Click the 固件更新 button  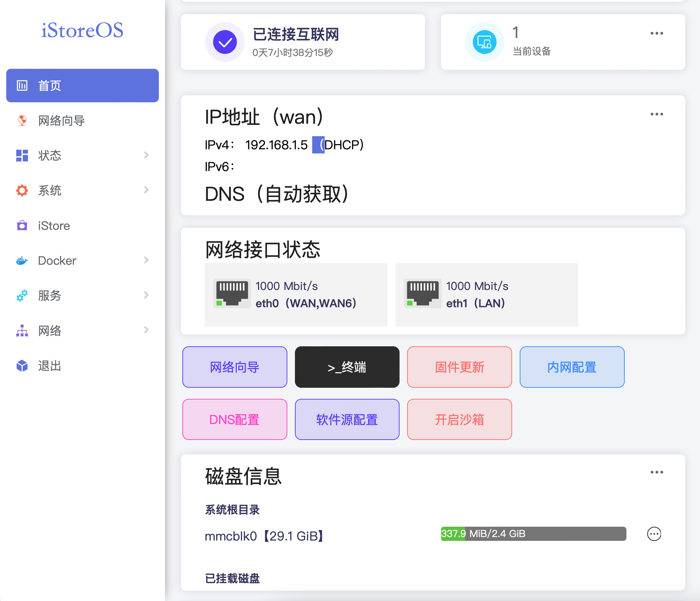[x=460, y=367]
